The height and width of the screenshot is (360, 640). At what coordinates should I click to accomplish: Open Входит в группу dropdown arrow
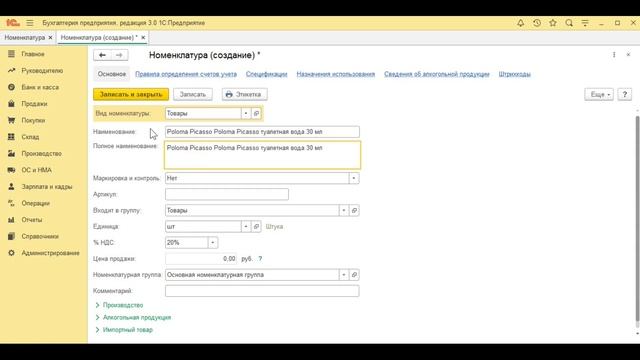(344, 211)
